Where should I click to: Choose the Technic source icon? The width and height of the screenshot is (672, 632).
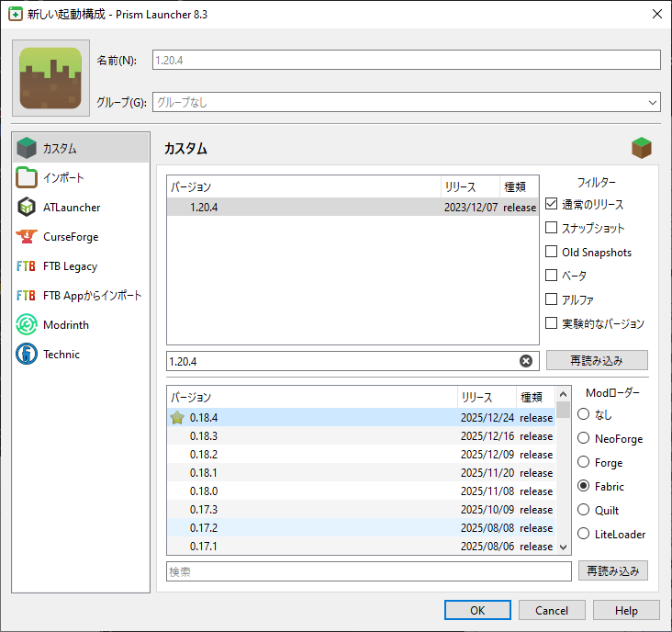tap(27, 355)
